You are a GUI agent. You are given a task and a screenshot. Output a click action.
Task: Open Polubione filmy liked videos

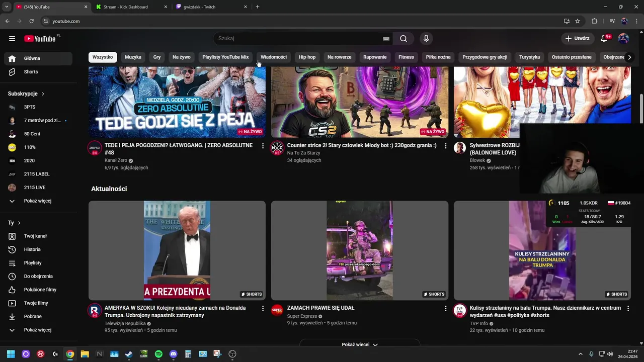(38, 290)
